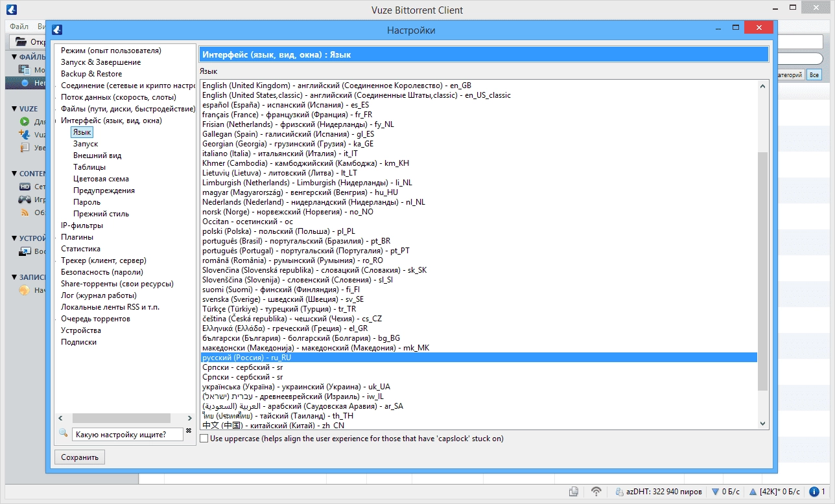Click the device screen icon under УСТРОЙСТВА
The height and width of the screenshot is (504, 835).
coord(25,251)
